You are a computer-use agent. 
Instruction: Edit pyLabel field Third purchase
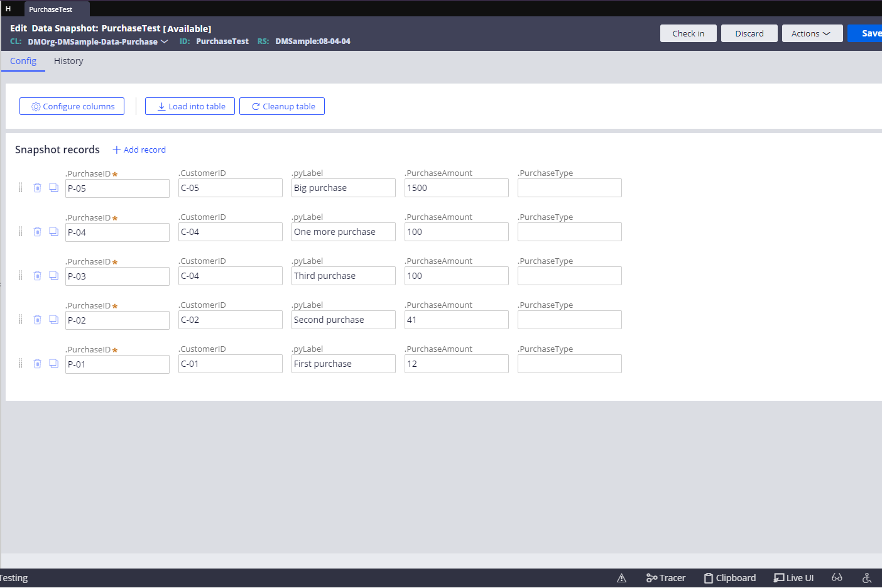[344, 276]
